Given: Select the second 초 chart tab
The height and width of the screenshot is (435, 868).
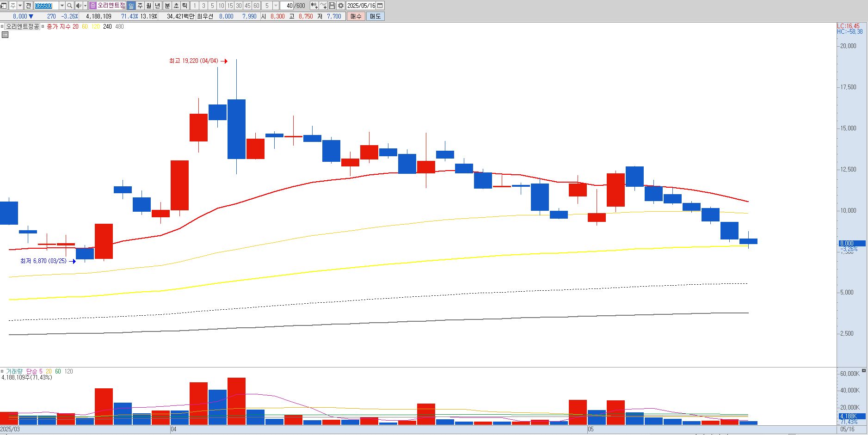Looking at the screenshot, I should [x=176, y=6].
